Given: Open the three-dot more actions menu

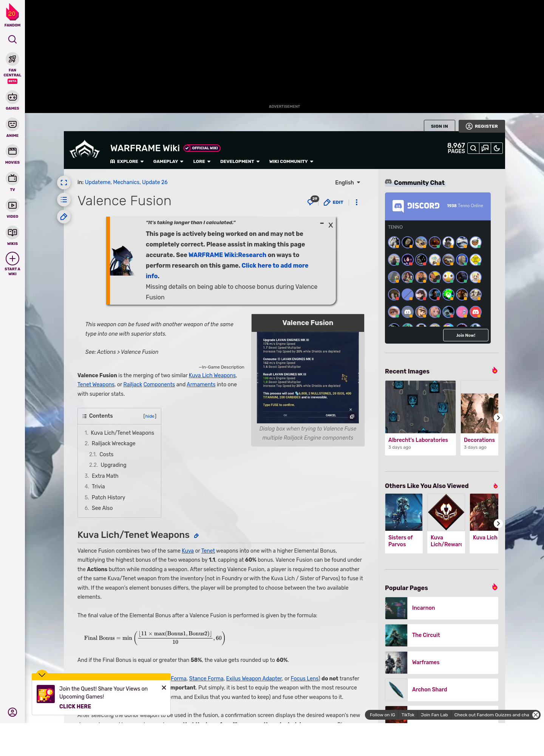Looking at the screenshot, I should click(357, 202).
